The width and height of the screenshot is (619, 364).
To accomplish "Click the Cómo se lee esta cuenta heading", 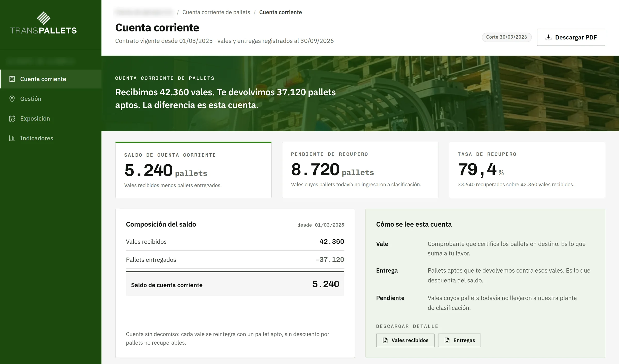I will (414, 224).
